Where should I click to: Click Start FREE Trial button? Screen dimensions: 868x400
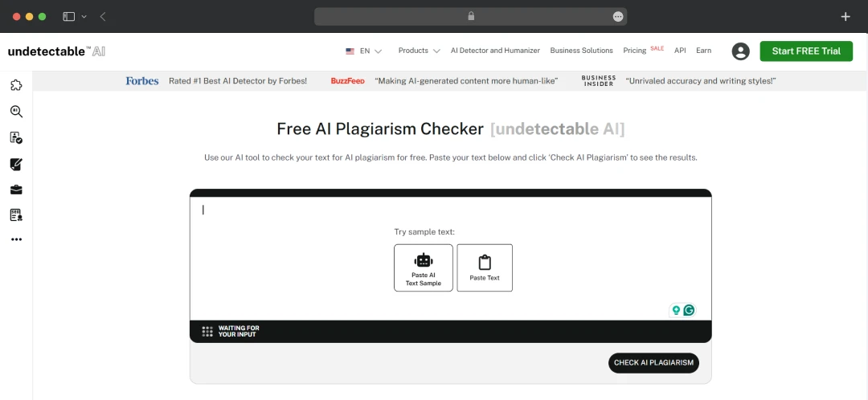click(806, 51)
